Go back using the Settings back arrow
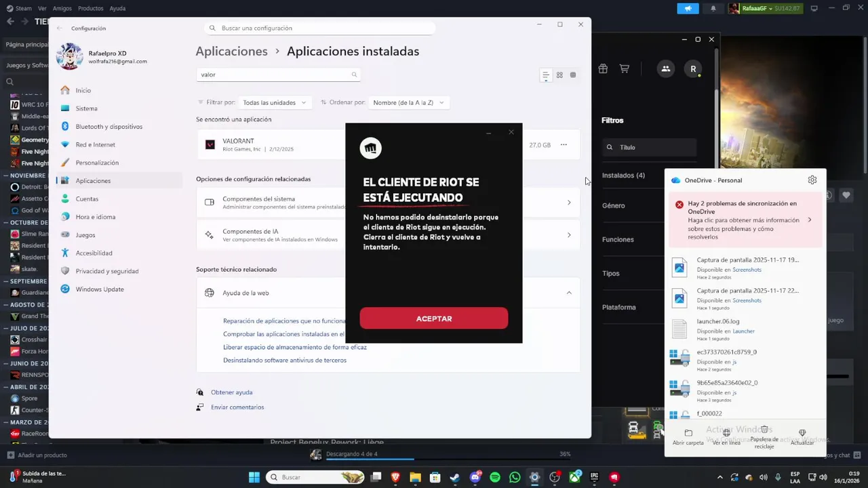The image size is (868, 488). pos(60,28)
